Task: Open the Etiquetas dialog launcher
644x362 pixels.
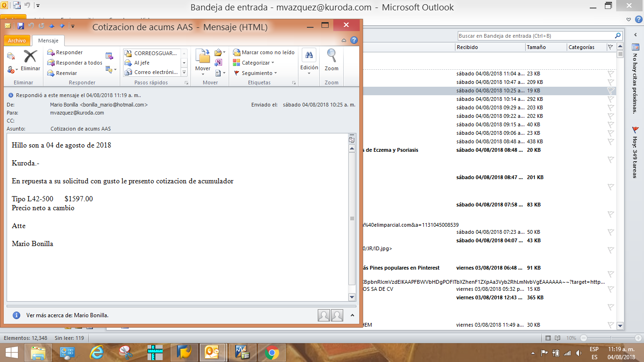Action: [294, 83]
